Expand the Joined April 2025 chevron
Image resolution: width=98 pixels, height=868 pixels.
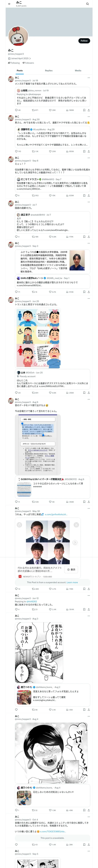tap(30, 58)
